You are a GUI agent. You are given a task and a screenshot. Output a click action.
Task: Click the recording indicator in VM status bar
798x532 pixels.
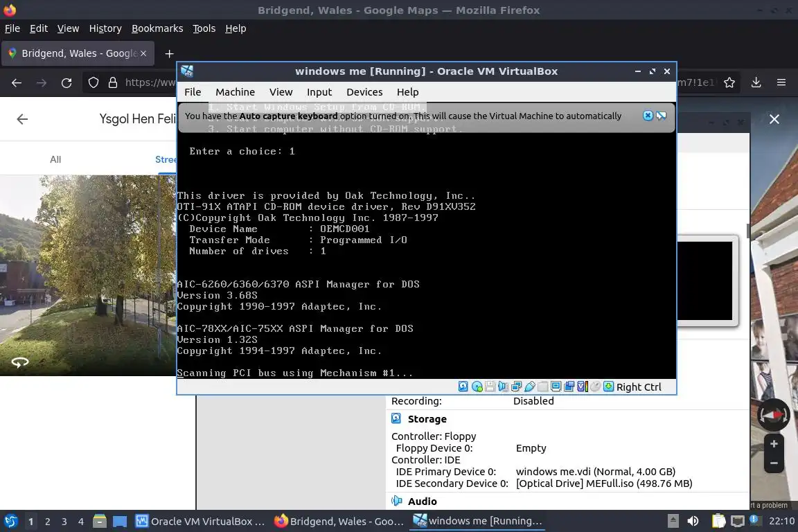click(x=569, y=387)
